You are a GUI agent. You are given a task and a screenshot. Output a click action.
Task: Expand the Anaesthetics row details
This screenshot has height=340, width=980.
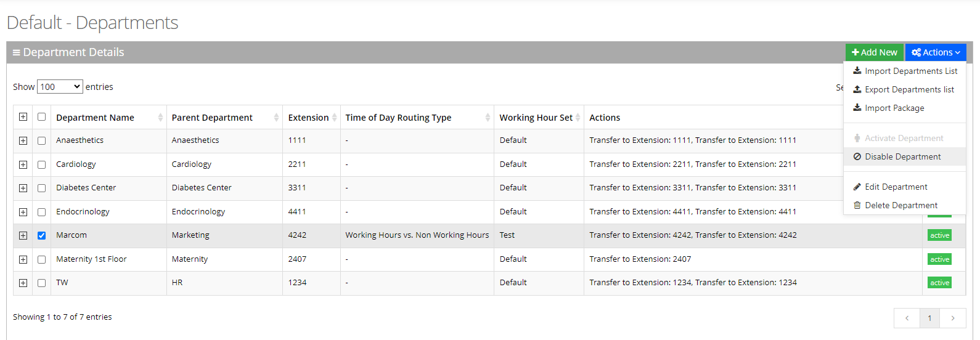pos(23,140)
